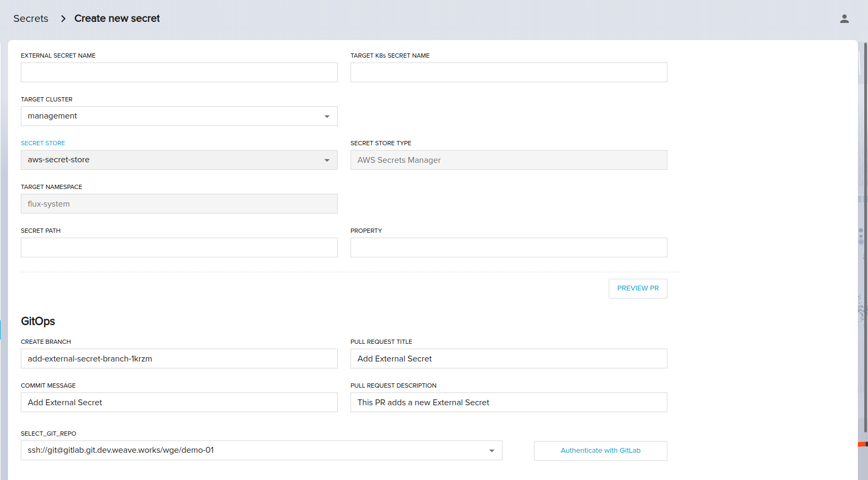Screen dimensions: 868x480
Task: Click Authenticate with GitLab button
Action: tap(601, 451)
